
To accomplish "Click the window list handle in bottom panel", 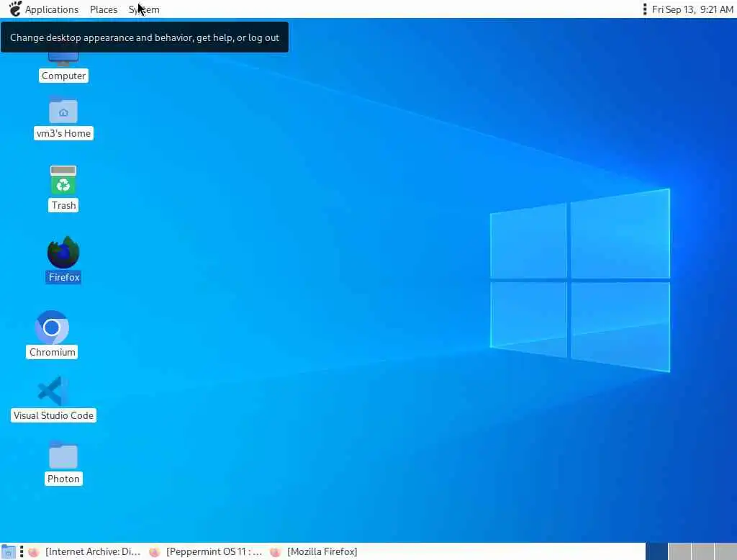I will click(x=22, y=551).
